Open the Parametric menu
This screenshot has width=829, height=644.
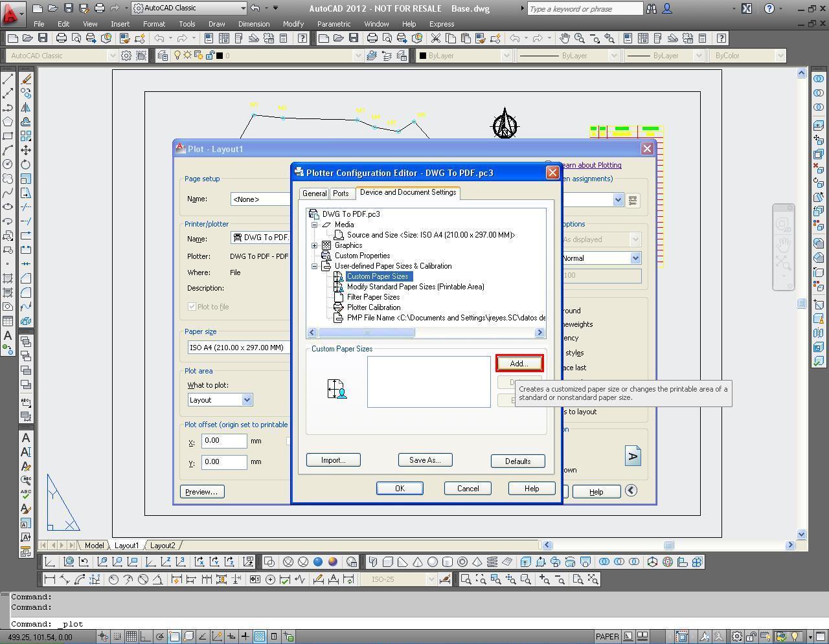tap(334, 24)
